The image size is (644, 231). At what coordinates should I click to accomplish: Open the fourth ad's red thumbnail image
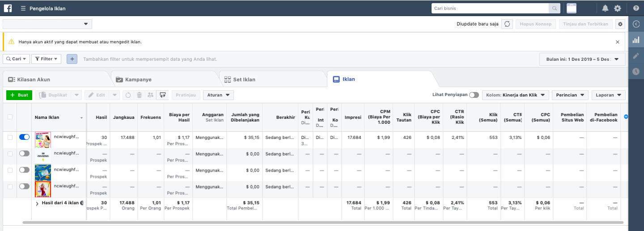pos(43,189)
